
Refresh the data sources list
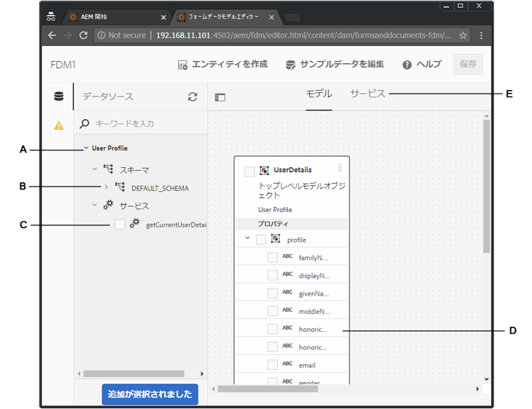193,97
